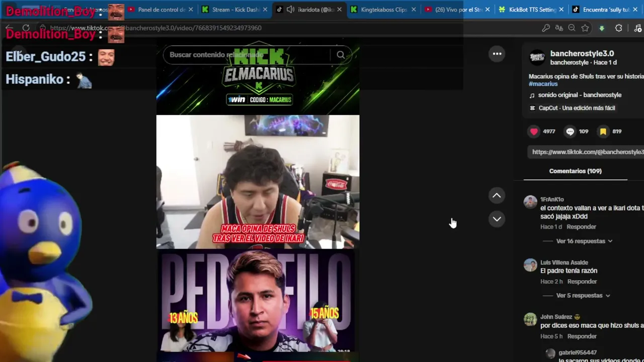Like the video with the heart icon
644x362 pixels.
[534, 131]
